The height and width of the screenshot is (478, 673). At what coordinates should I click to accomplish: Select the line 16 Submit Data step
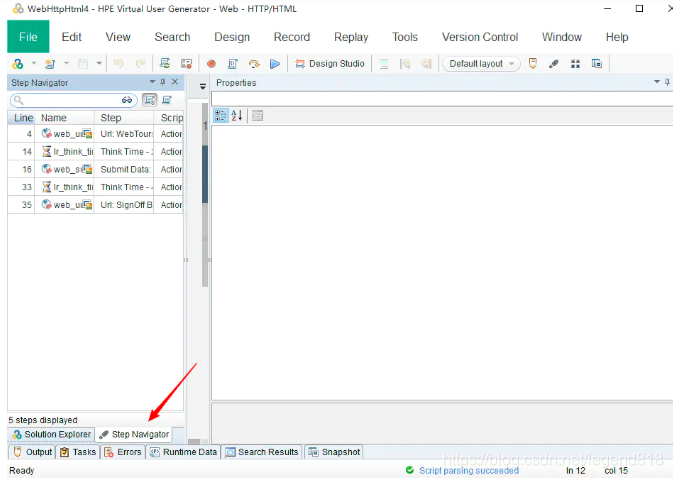pos(96,169)
